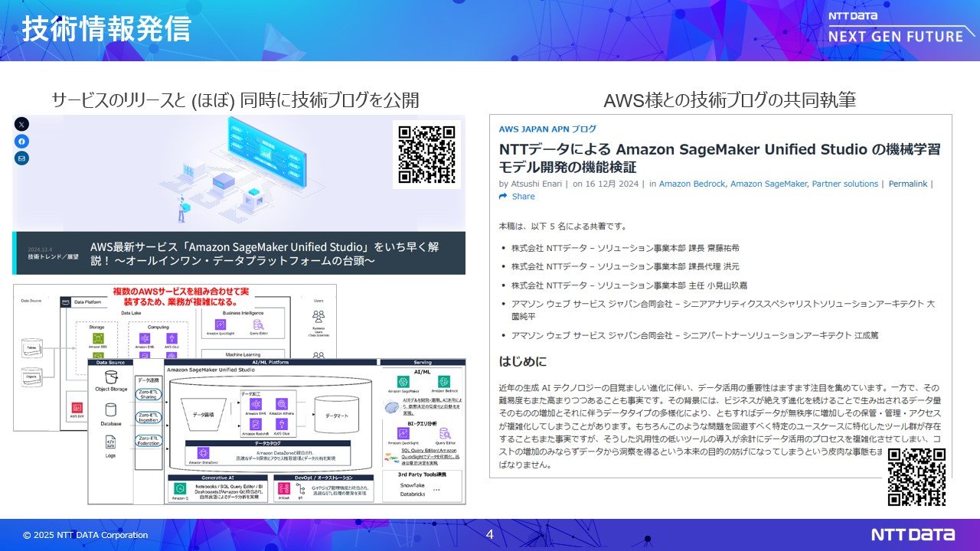Click the データマート cylinder
This screenshot has height=551, width=980.
coord(337,414)
